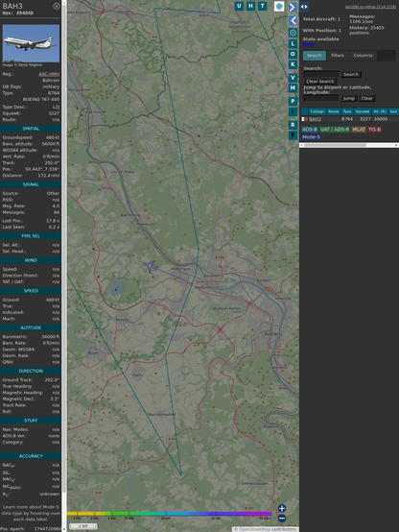This screenshot has height=532, width=399.
Task: Click the right chevron sidebar button
Action: [293, 7]
